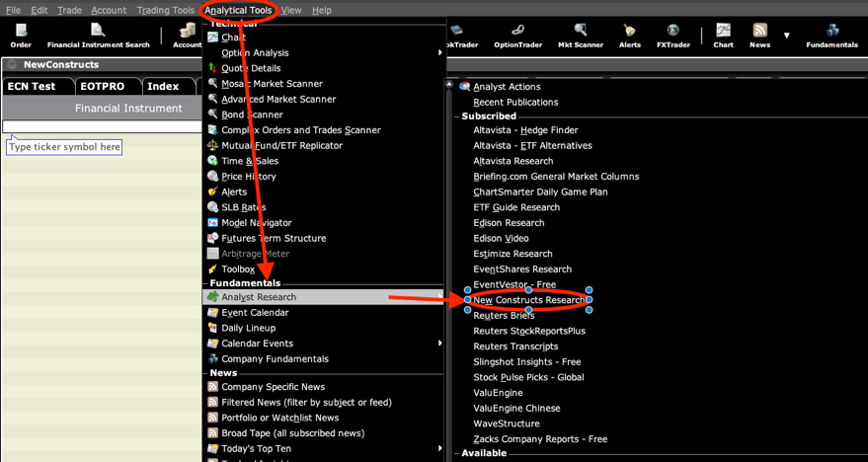Open the Chart toolbar icon
This screenshot has width=868, height=462.
point(723,37)
